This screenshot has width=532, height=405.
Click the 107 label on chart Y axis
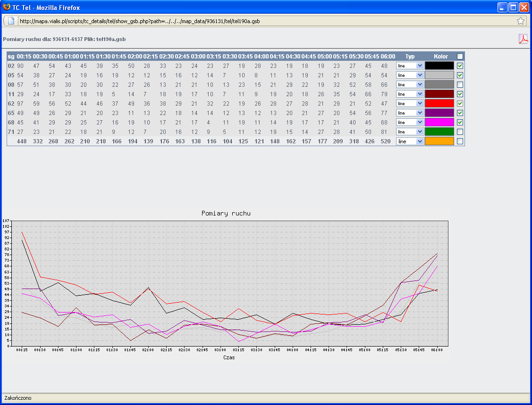click(6, 221)
